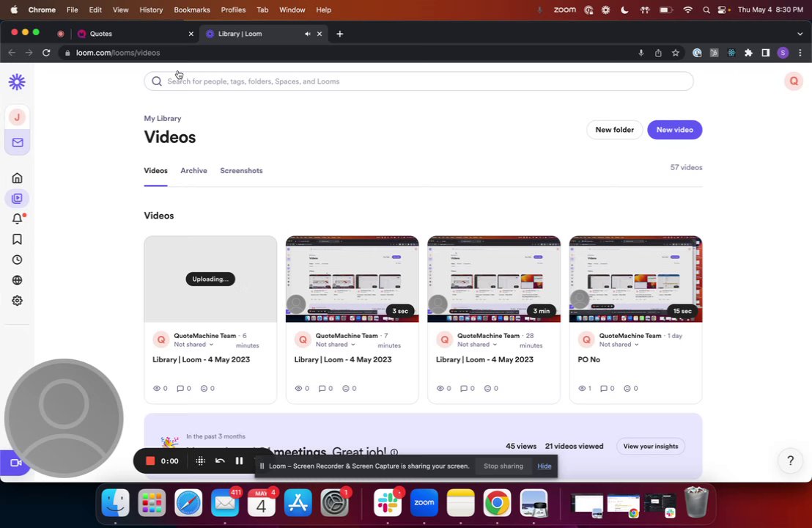Open the Settings gear icon in sidebar

(17, 301)
